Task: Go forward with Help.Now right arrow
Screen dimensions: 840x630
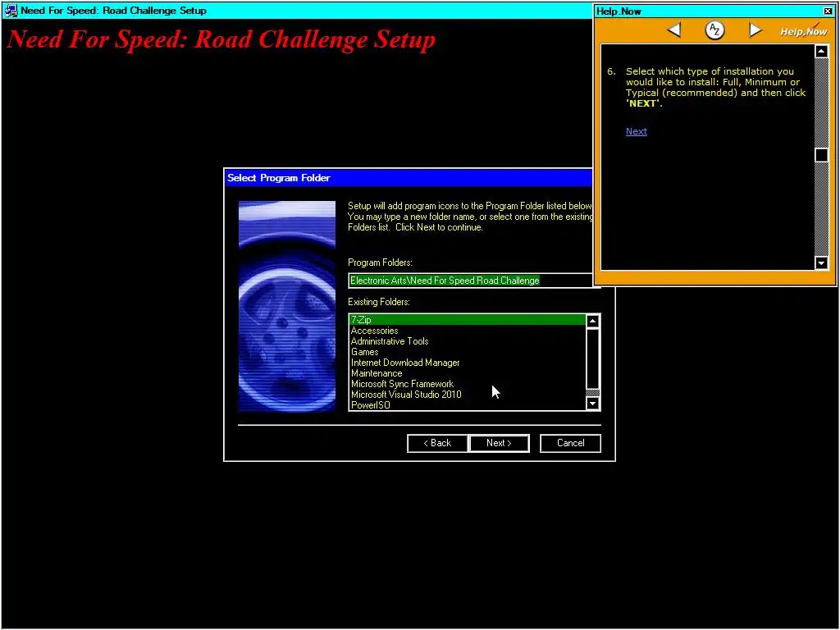Action: pyautogui.click(x=755, y=30)
